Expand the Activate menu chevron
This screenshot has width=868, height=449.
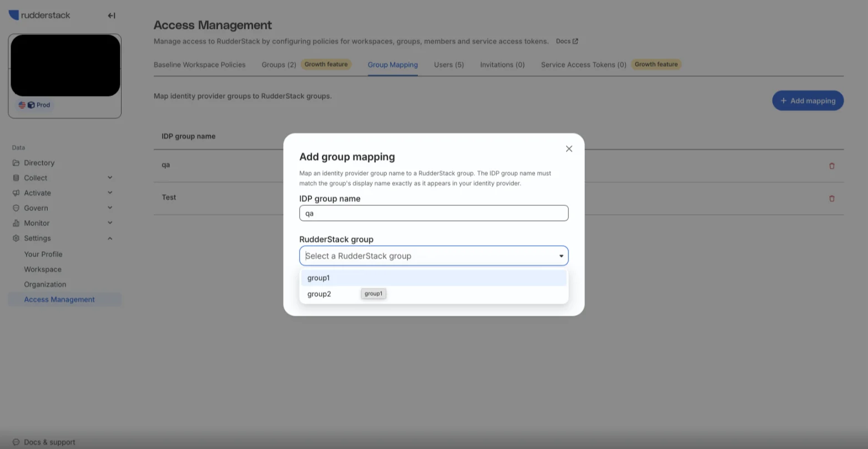[110, 193]
